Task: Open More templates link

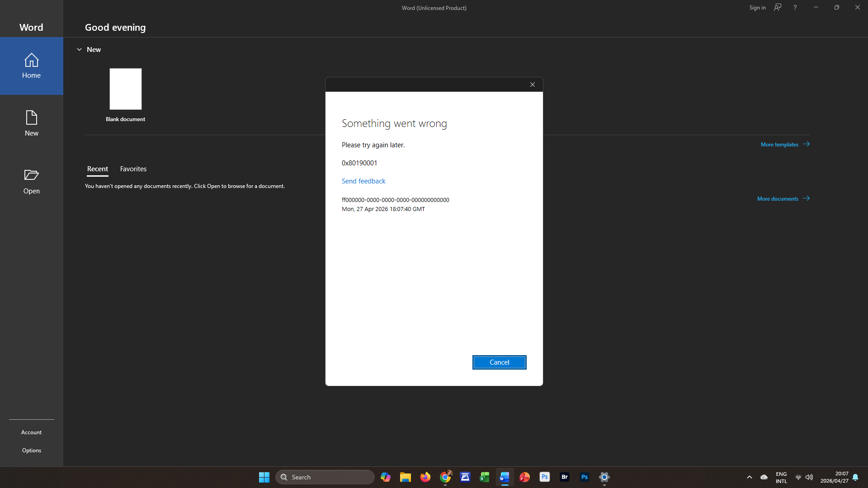Action: [785, 145]
